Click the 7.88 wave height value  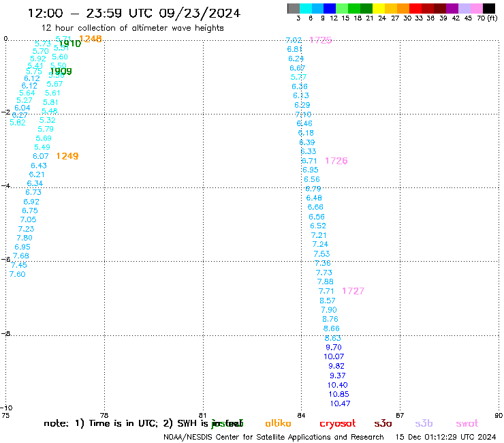tap(326, 282)
